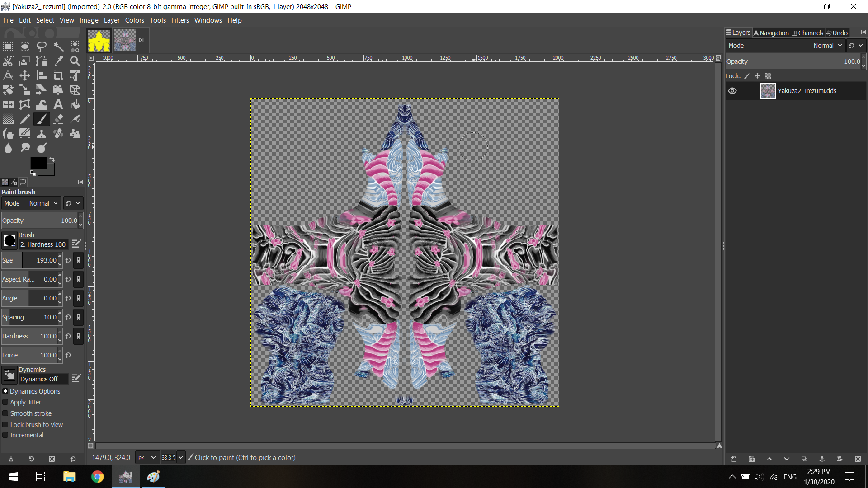Select the Scissors Select tool

click(x=8, y=61)
